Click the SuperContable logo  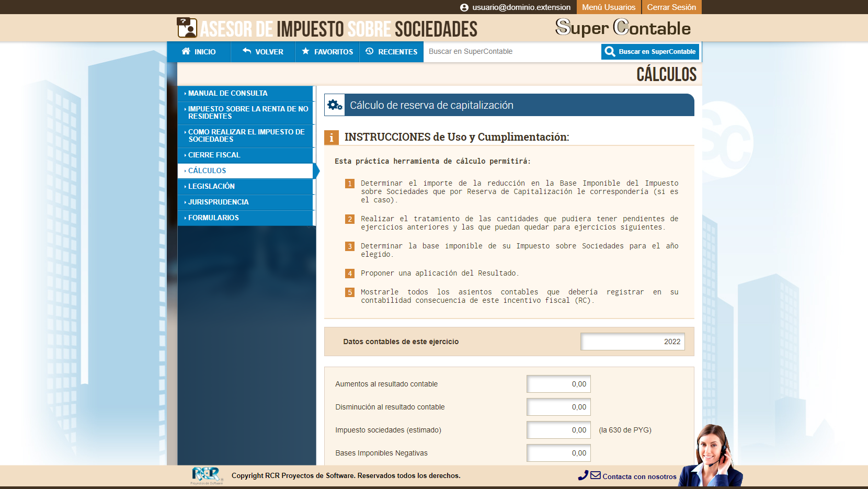click(x=623, y=27)
